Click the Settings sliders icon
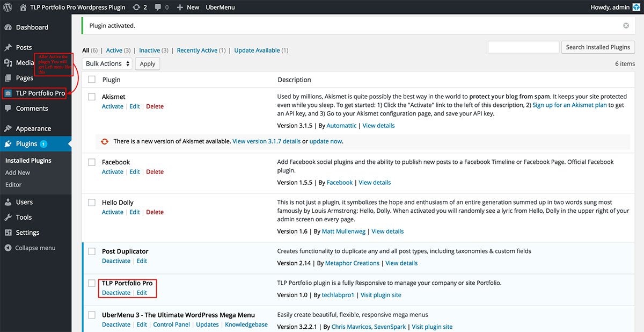The height and width of the screenshot is (332, 644). tap(8, 233)
